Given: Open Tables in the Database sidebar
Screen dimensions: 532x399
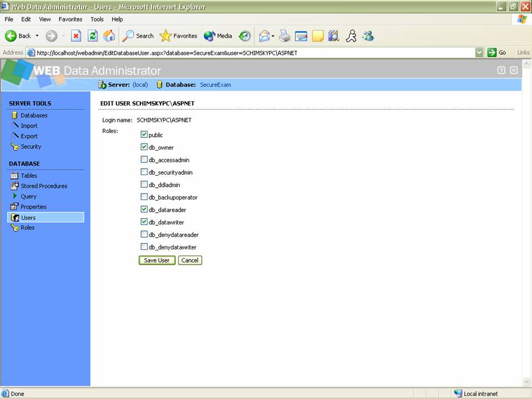Looking at the screenshot, I should pyautogui.click(x=29, y=176).
